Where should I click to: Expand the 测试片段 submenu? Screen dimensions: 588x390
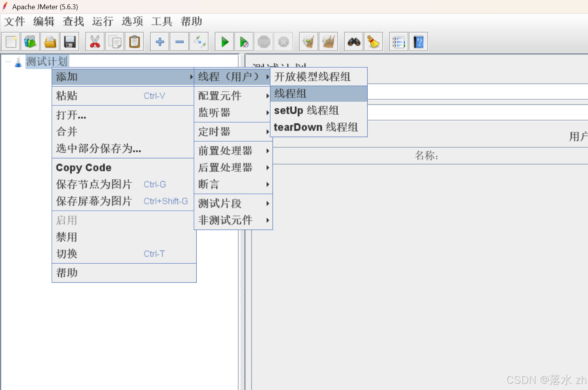(233, 203)
